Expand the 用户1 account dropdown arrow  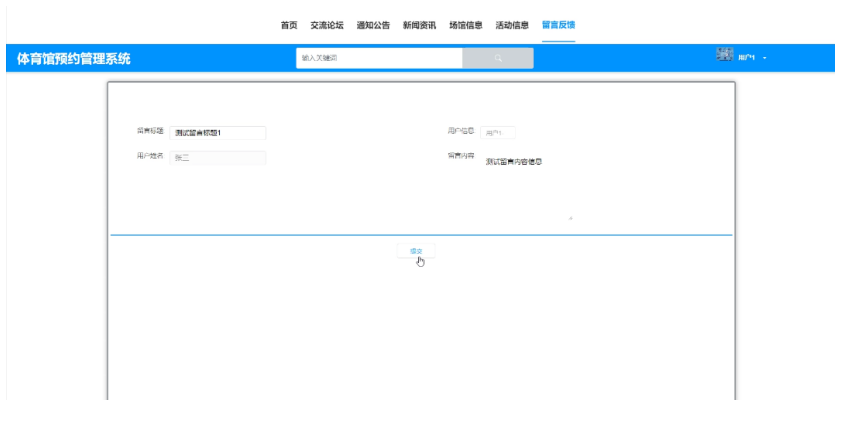765,58
